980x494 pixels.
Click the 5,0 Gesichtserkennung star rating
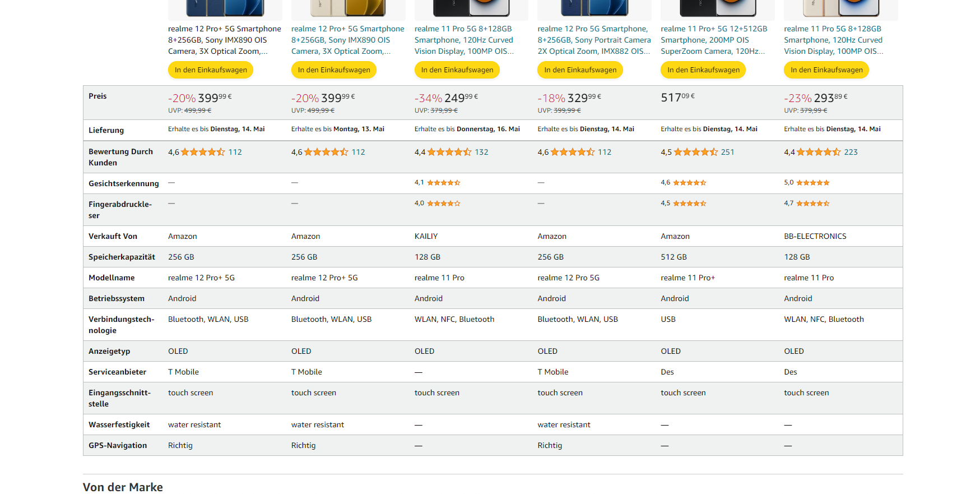[813, 183]
